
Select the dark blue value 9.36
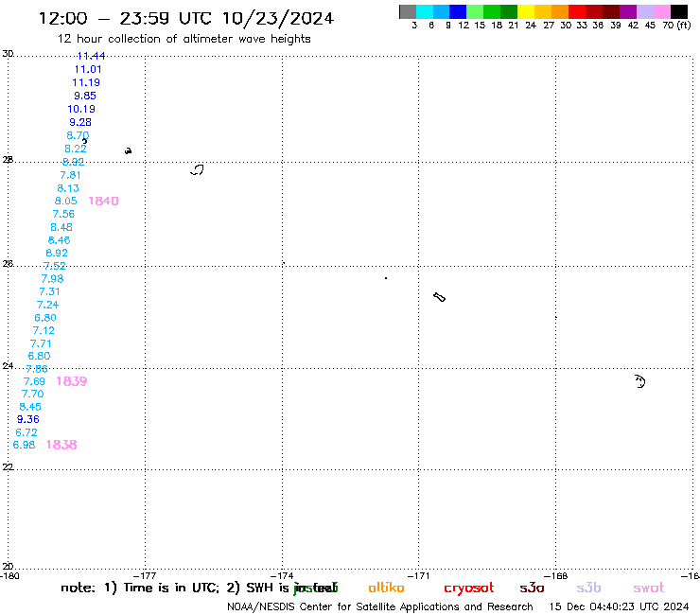point(28,419)
